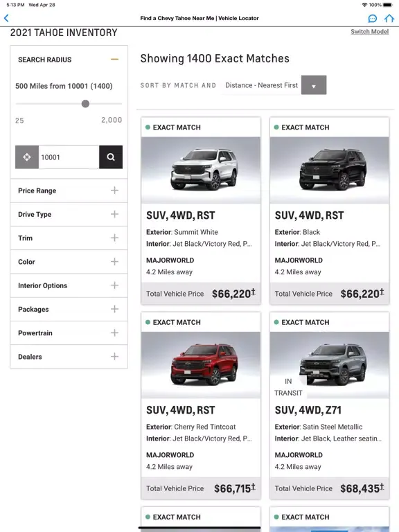Click the zip code field 10001
Screen dimensions: 399x532
pyautogui.click(x=69, y=157)
